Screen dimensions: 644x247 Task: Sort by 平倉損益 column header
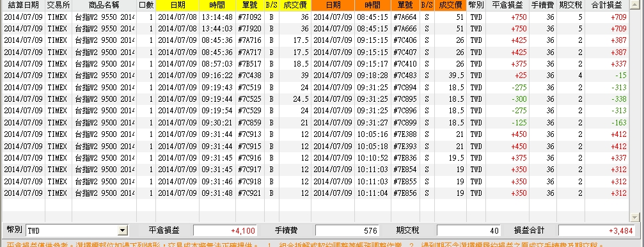point(507,5)
